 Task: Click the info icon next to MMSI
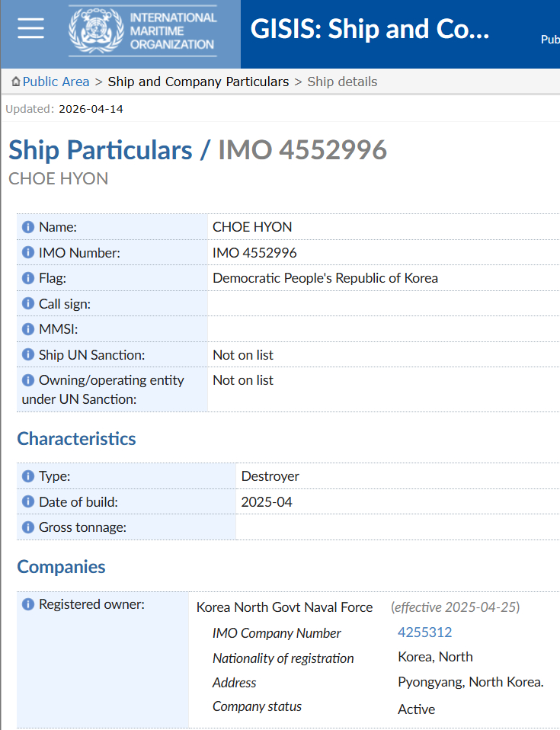[28, 329]
